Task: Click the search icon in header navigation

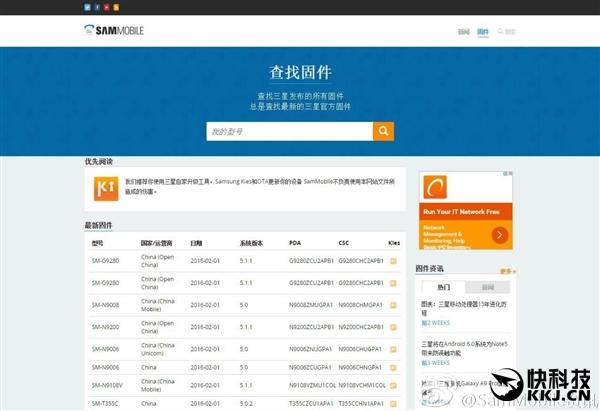Action: (500, 31)
